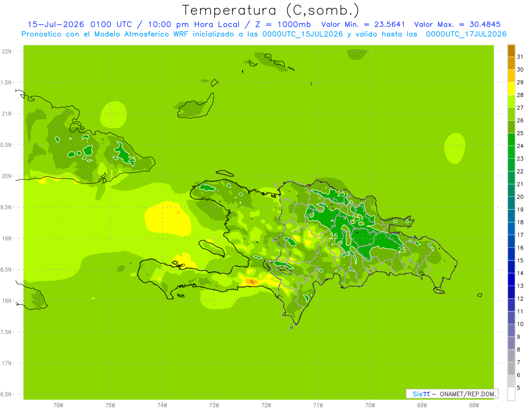This screenshot has width=532, height=411.
Task: Click the colorbar label '26'
Action: 520,120
